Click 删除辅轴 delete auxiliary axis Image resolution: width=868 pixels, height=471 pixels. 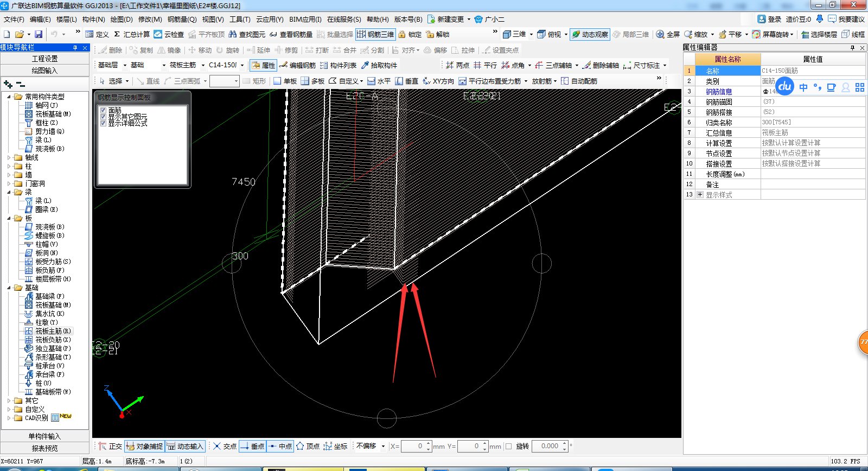601,65
